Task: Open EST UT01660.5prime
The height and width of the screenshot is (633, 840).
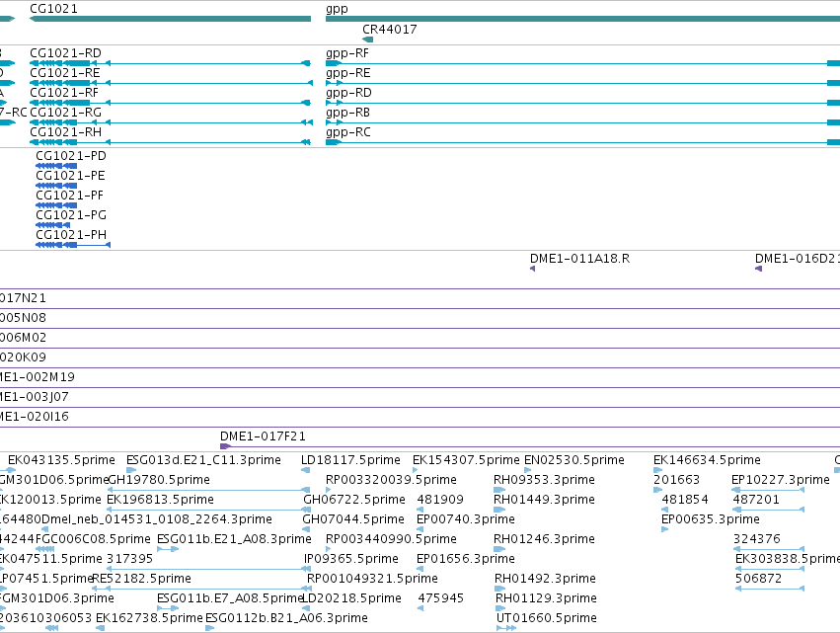Action: pos(547,618)
